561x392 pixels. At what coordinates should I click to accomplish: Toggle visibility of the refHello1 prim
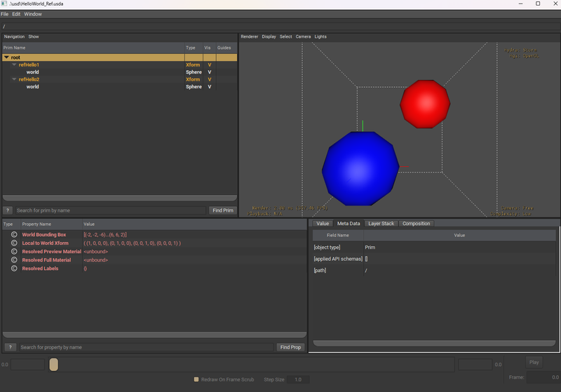pos(209,65)
